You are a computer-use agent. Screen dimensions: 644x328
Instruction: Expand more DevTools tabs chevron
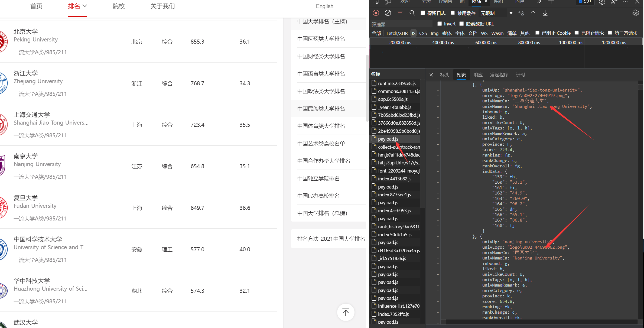pyautogui.click(x=539, y=2)
